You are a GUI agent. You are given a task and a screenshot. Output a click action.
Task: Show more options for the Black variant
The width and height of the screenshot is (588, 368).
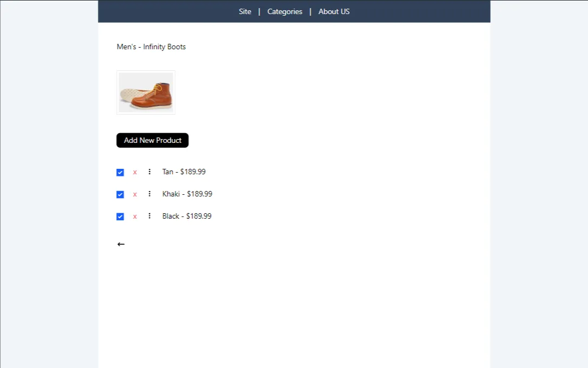tap(150, 216)
